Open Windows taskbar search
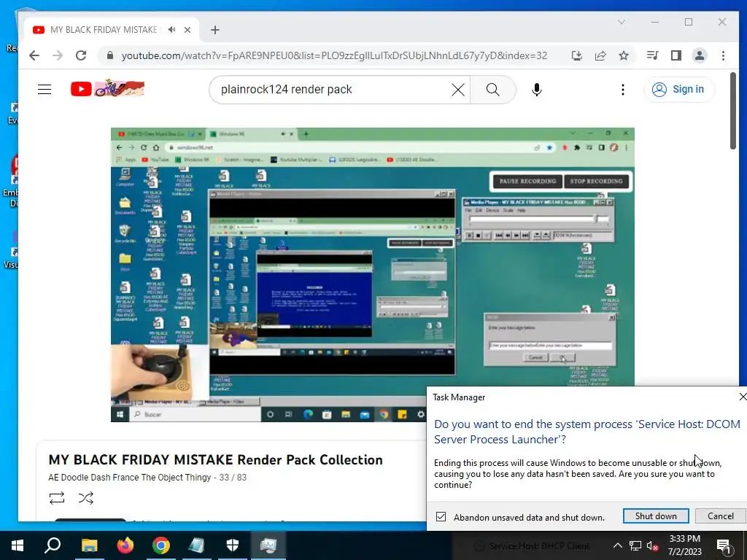747x560 pixels. point(53,545)
